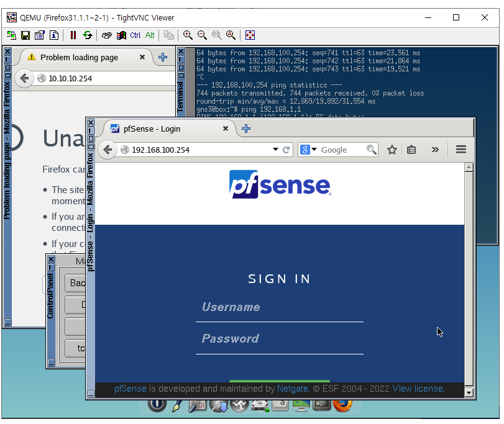Click the scrollbar up arrow on the pfSense page

pos(469,167)
